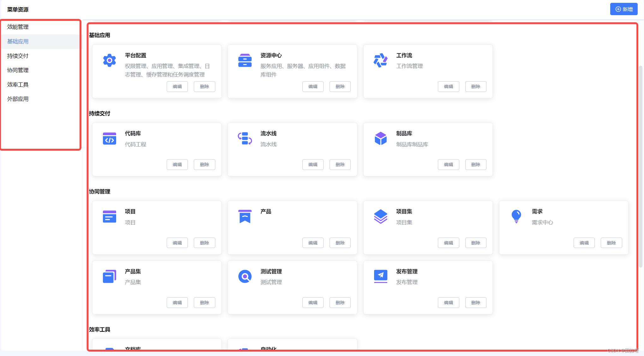This screenshot has height=356, width=644.
Task: Open the 持续交付 sidebar menu item
Action: click(x=18, y=56)
